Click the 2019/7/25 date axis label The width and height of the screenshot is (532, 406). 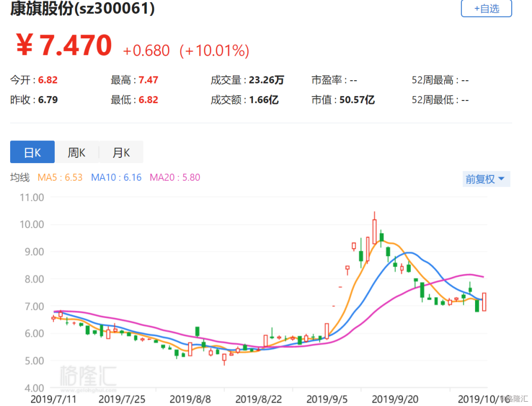122,399
